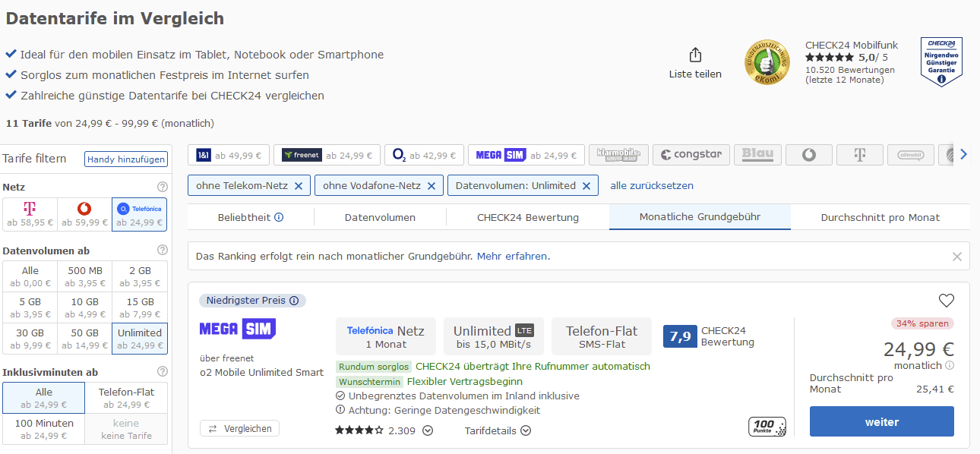Screen dimensions: 980x454
Task: Sort by Durchschnitt pro Monat tab
Action: pos(880,217)
